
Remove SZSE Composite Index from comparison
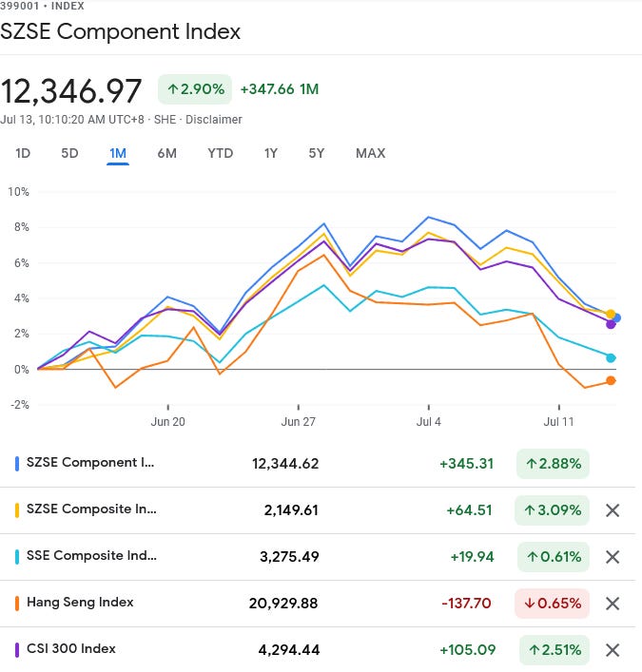click(x=613, y=510)
